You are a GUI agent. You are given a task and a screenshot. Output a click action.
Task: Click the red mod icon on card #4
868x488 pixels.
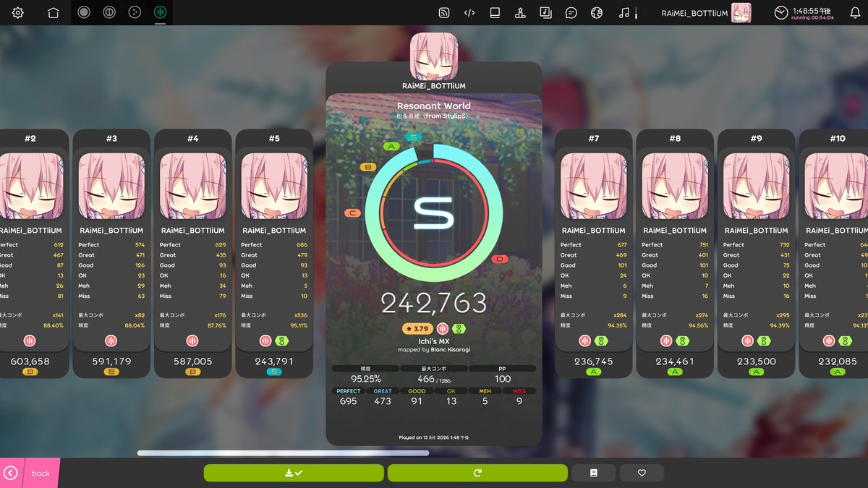point(192,341)
